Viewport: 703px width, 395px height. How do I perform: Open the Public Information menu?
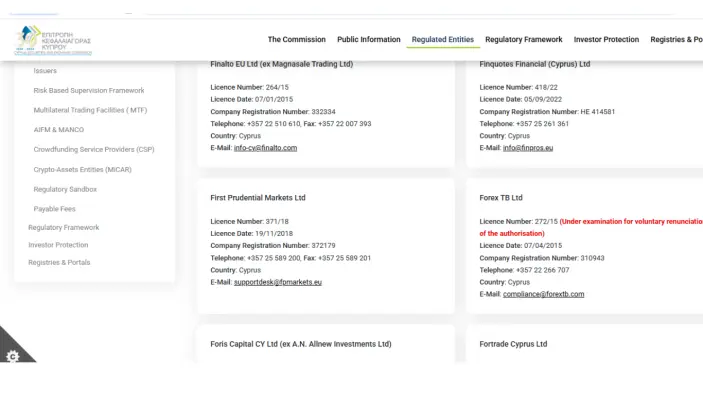(369, 39)
